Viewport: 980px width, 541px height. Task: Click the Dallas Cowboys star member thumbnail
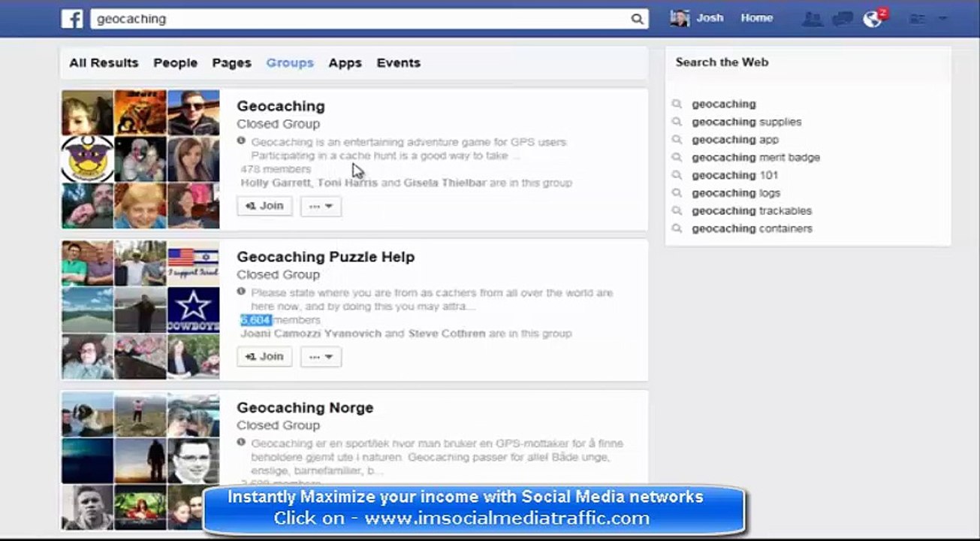tap(193, 310)
